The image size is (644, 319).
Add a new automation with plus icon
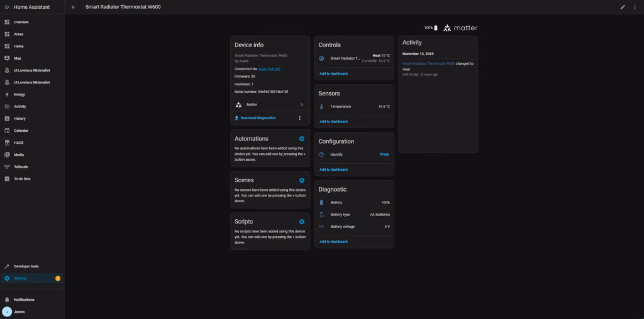(x=302, y=139)
